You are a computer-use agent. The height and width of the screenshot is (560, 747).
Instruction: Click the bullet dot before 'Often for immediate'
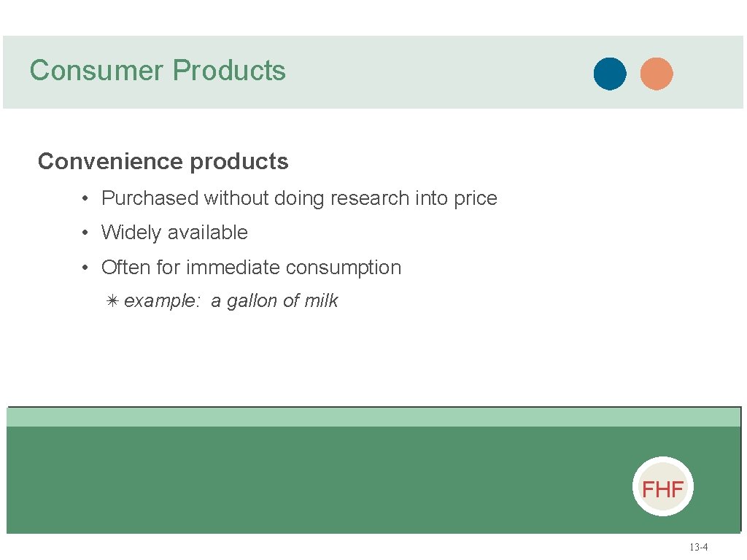(x=85, y=268)
